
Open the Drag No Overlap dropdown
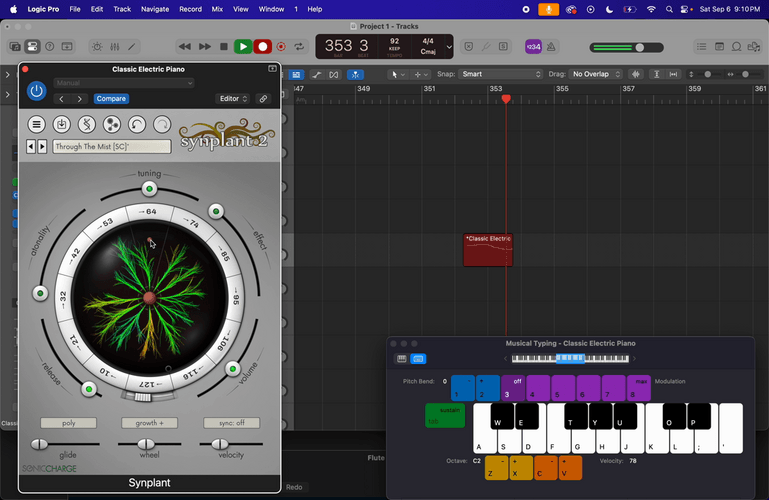pos(595,74)
